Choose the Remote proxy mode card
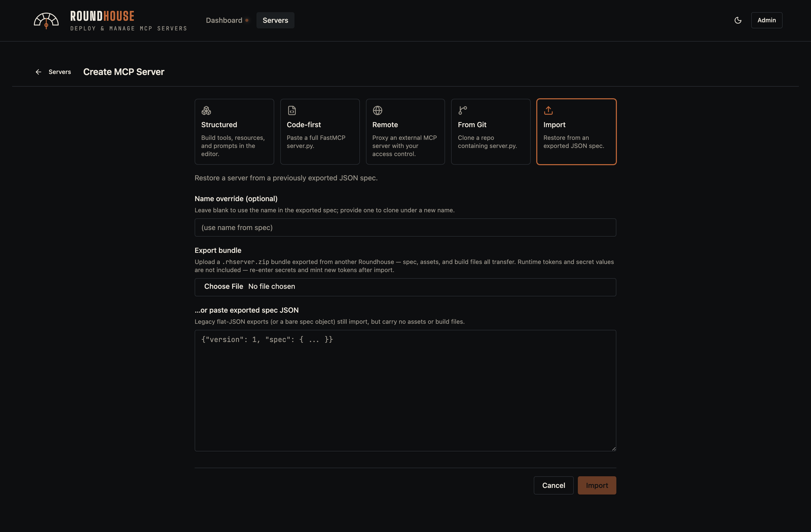Screen dimensions: 811x532 click(405, 132)
